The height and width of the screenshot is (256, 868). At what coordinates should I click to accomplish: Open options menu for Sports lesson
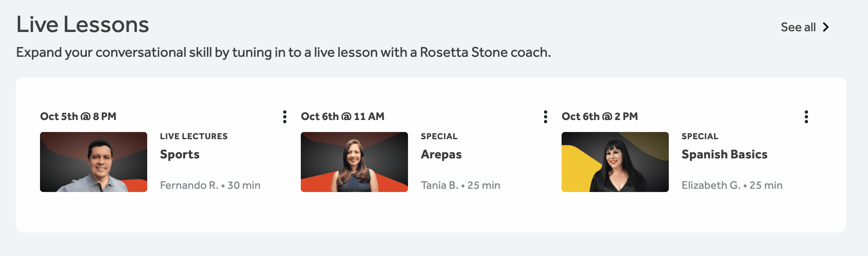pos(284,117)
